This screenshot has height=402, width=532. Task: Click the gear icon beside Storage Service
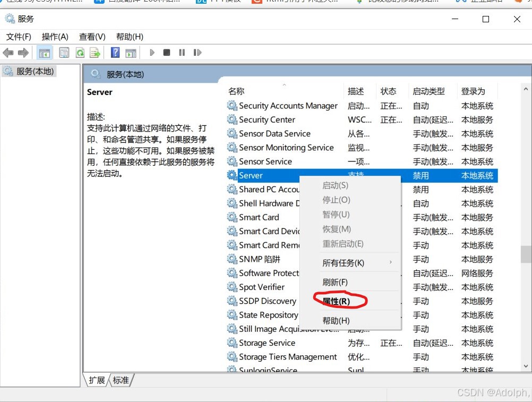(x=232, y=343)
